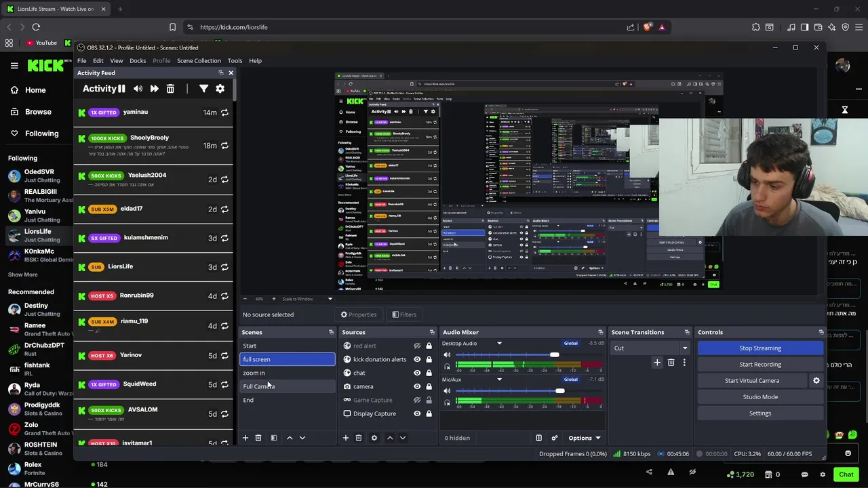Mute Desktop Audio speaker icon
The height and width of the screenshot is (488, 868).
(447, 355)
